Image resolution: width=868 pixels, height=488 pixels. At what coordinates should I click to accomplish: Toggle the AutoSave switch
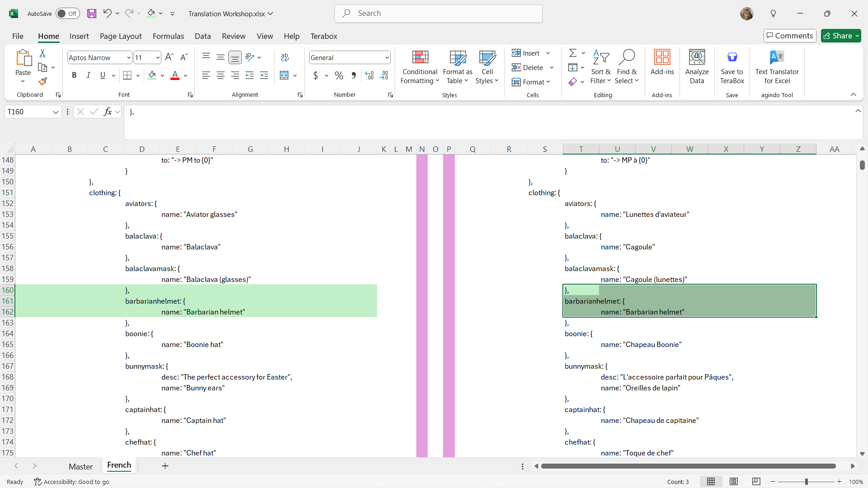pos(67,14)
